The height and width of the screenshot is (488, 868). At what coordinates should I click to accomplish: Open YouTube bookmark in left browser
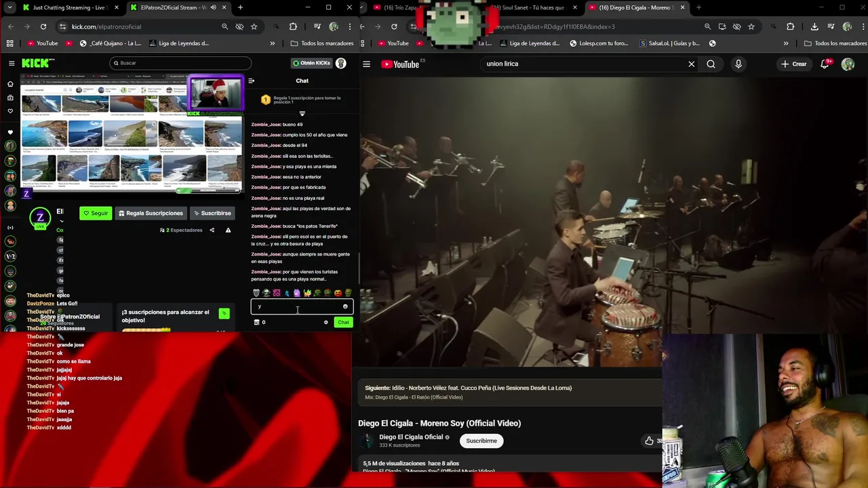[42, 43]
